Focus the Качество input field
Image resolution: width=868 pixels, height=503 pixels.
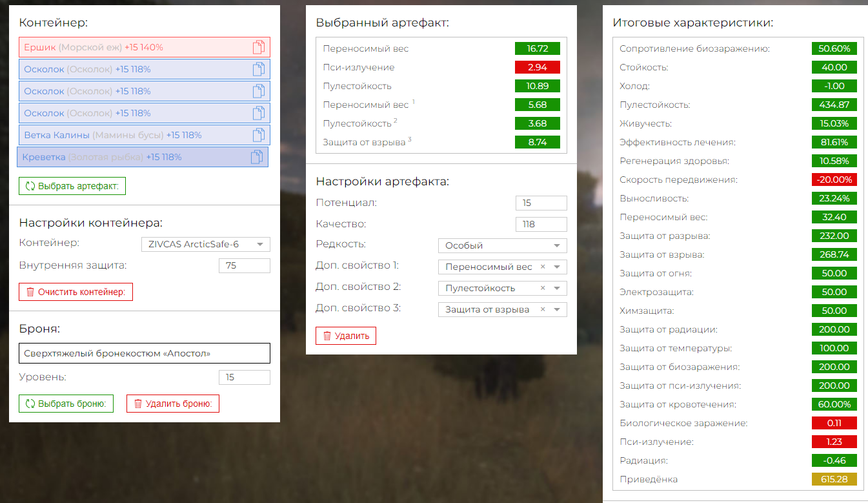click(x=541, y=224)
